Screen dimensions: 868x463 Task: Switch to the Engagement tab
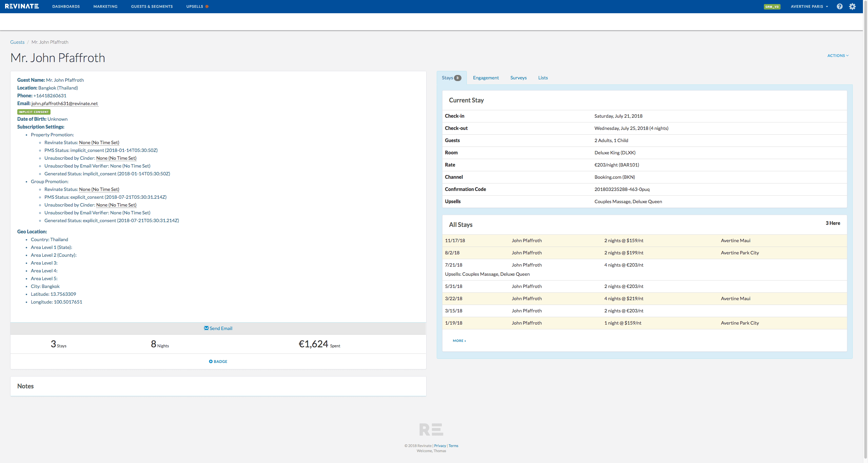click(486, 78)
